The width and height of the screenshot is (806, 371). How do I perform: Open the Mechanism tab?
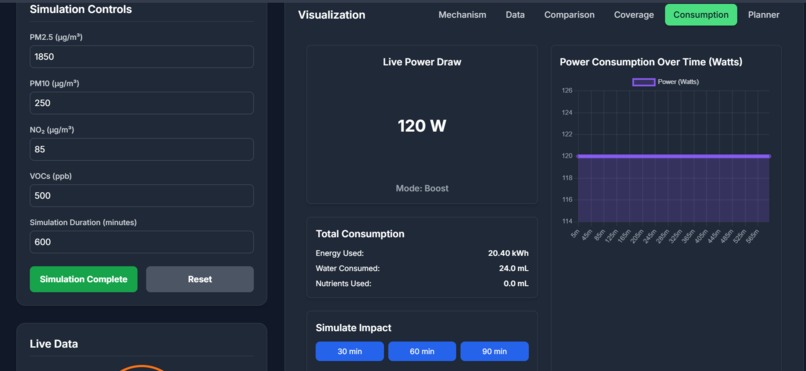462,15
